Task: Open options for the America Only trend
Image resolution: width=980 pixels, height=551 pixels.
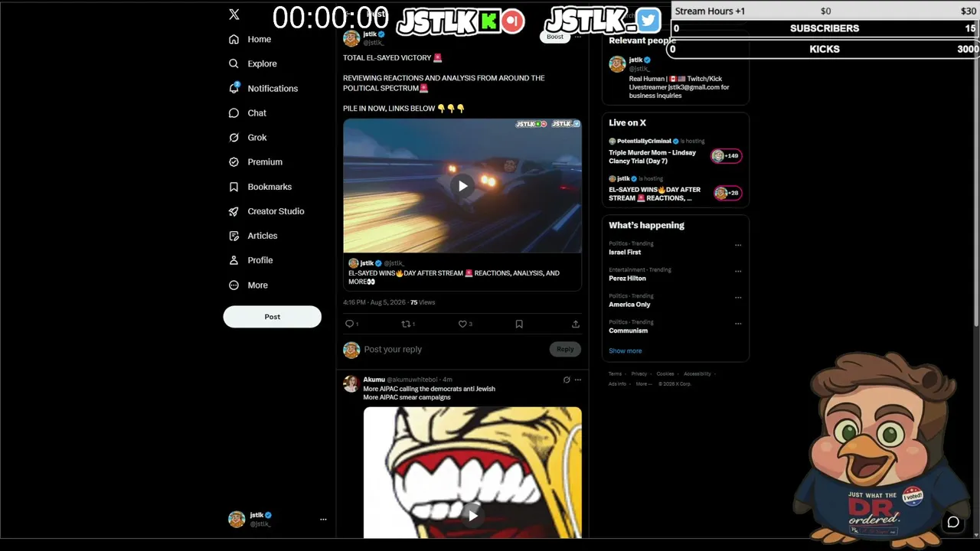Action: pos(738,298)
